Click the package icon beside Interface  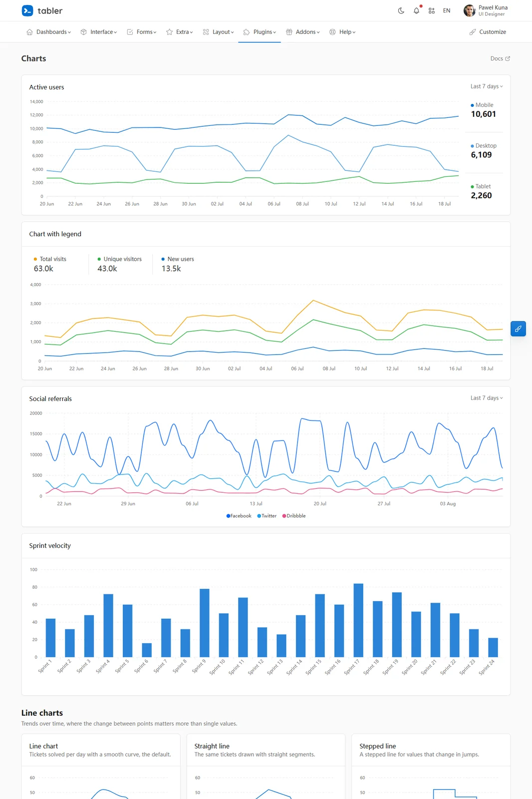tap(84, 32)
